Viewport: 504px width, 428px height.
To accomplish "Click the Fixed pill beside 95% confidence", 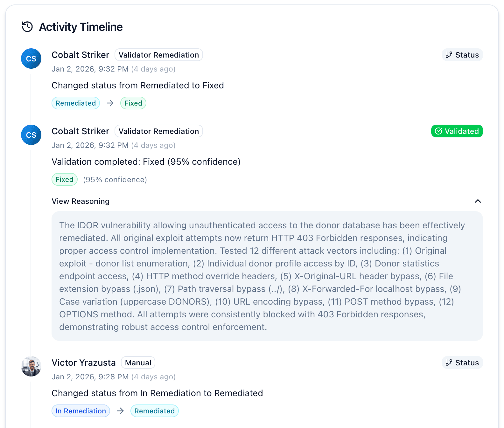I will pyautogui.click(x=65, y=179).
